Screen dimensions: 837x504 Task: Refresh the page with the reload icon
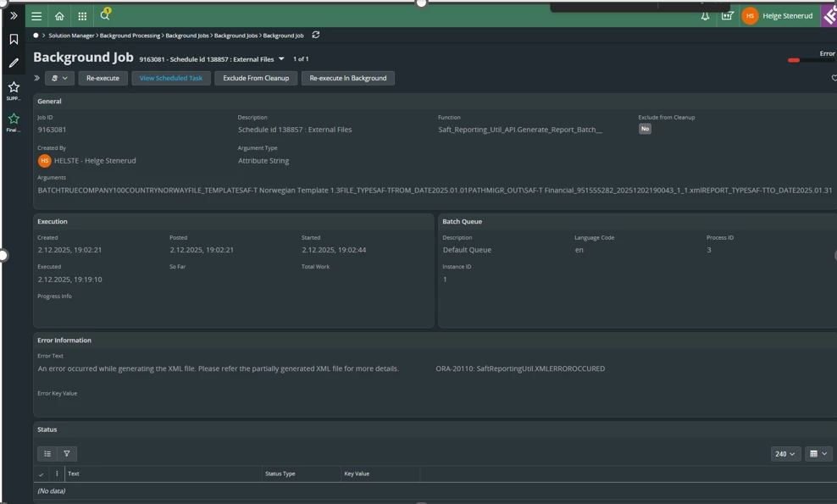[x=316, y=35]
